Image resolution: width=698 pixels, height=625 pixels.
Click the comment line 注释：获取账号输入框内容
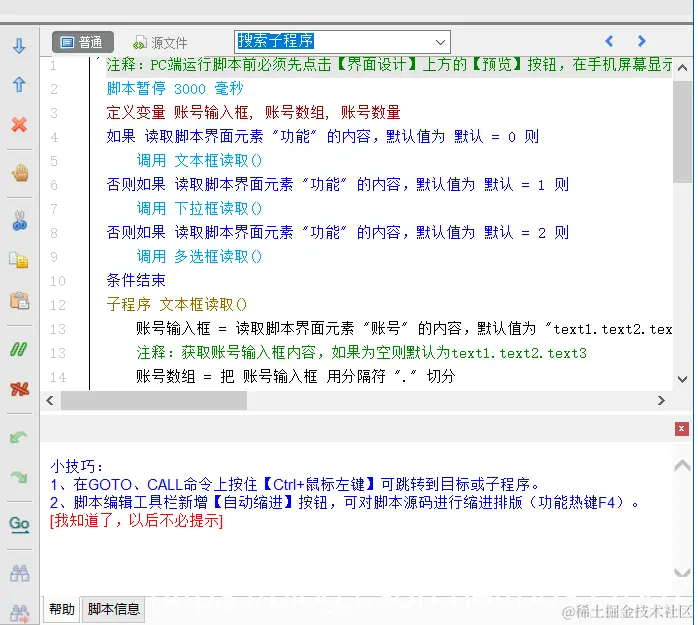(361, 353)
